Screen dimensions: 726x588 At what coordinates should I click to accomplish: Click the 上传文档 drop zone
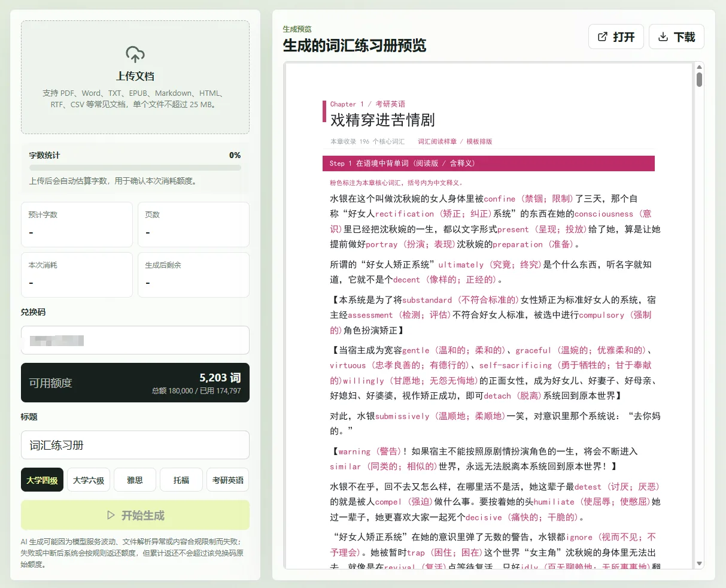pyautogui.click(x=135, y=77)
